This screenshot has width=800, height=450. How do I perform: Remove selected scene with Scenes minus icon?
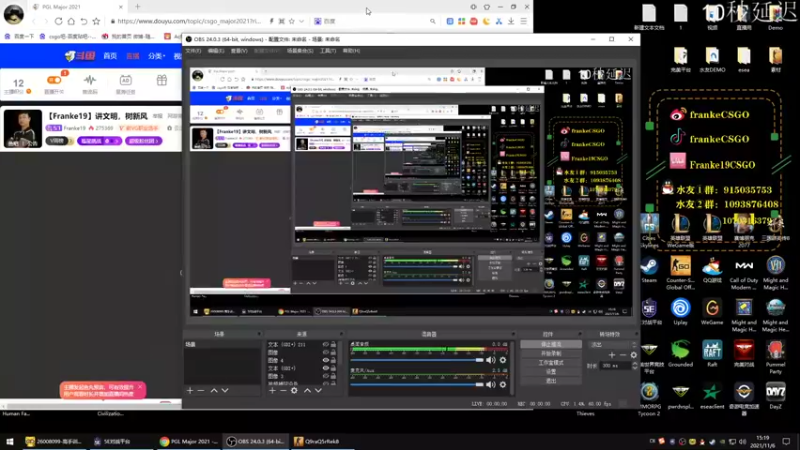[201, 390]
